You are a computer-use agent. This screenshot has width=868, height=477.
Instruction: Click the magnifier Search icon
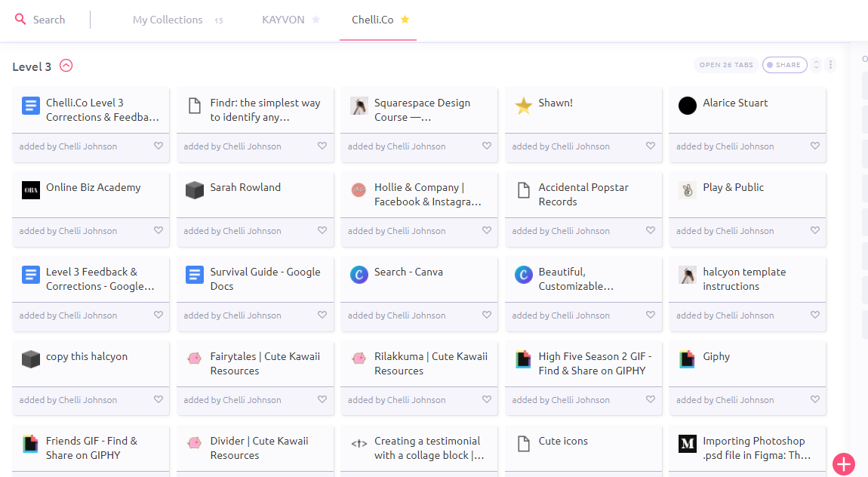click(20, 20)
